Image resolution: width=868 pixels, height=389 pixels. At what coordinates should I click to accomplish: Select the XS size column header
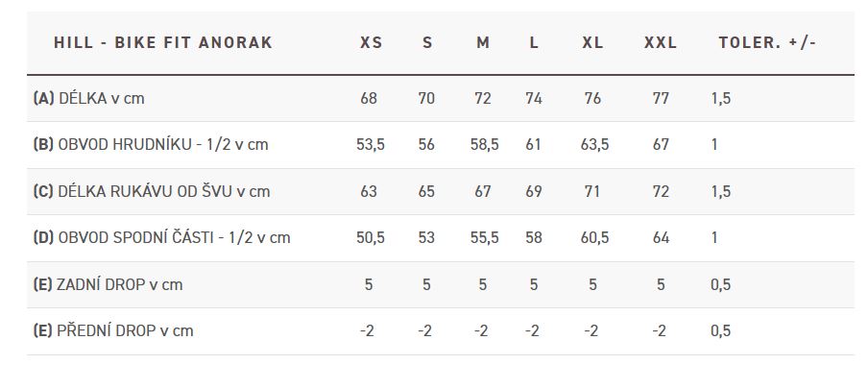click(x=371, y=42)
